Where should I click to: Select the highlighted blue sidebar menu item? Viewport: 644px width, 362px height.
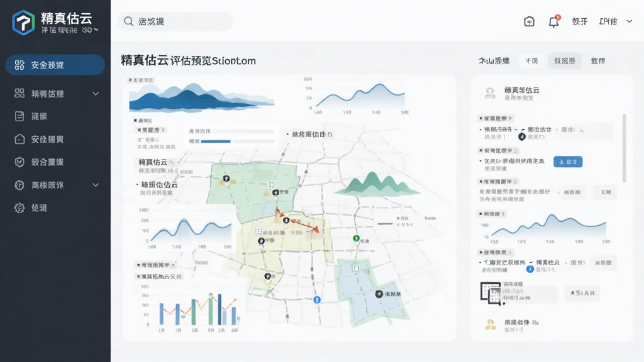(55, 65)
